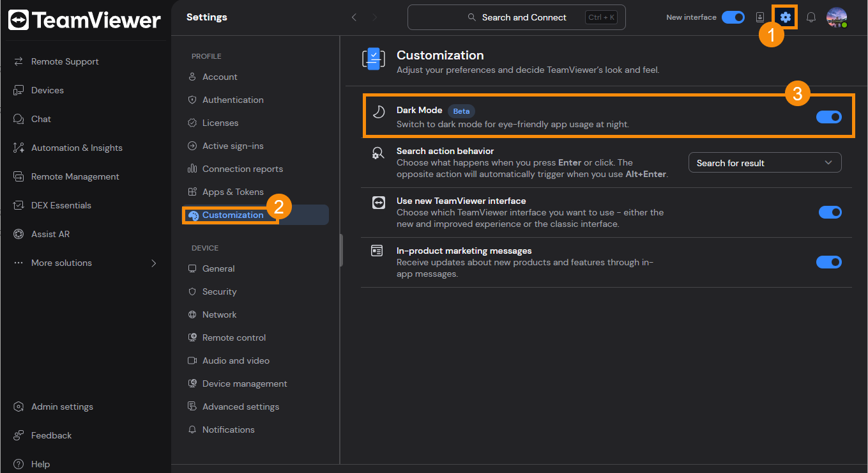Click the Search action behavior icon
The height and width of the screenshot is (473, 868).
(x=378, y=153)
